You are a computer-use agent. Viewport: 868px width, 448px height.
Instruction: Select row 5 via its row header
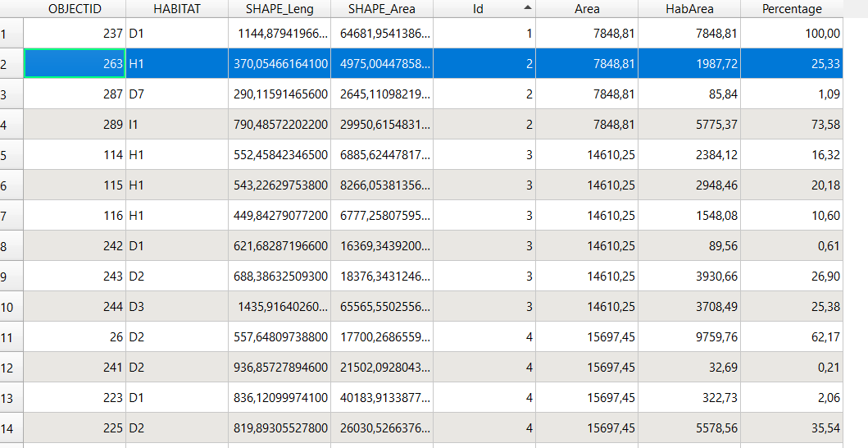click(x=11, y=155)
